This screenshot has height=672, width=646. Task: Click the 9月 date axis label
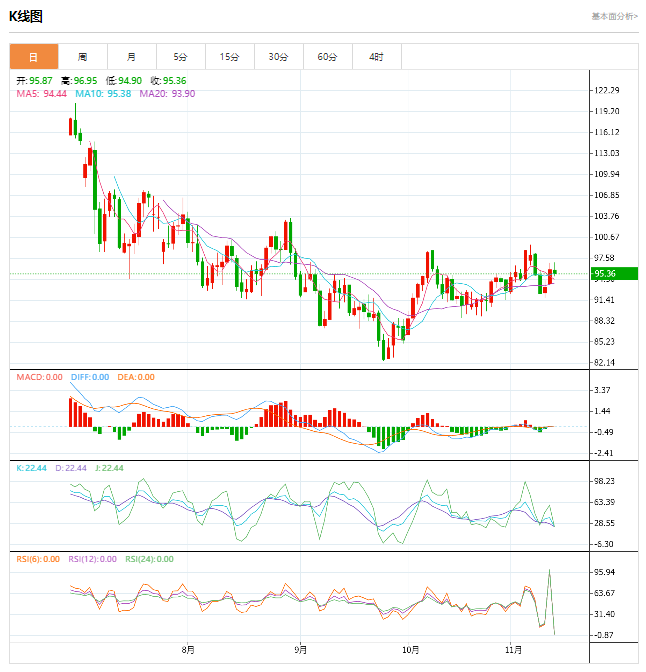pyautogui.click(x=300, y=650)
